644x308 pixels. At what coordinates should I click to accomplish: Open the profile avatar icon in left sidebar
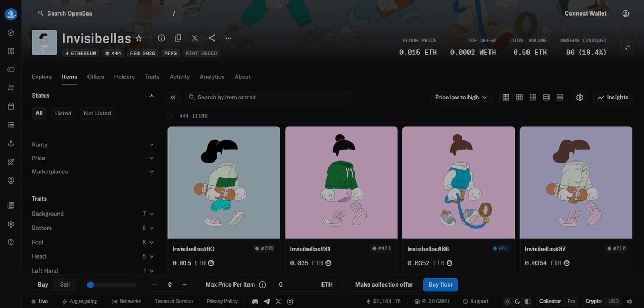pos(11,180)
